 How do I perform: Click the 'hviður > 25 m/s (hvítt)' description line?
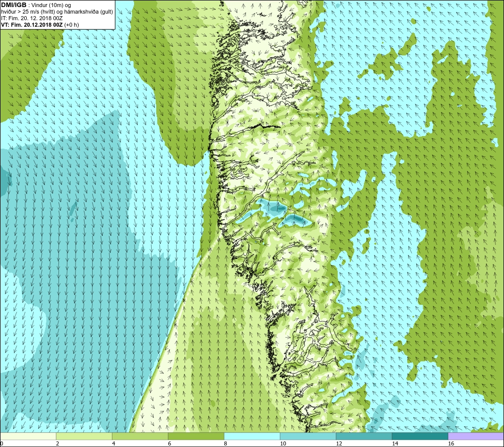(x=57, y=12)
